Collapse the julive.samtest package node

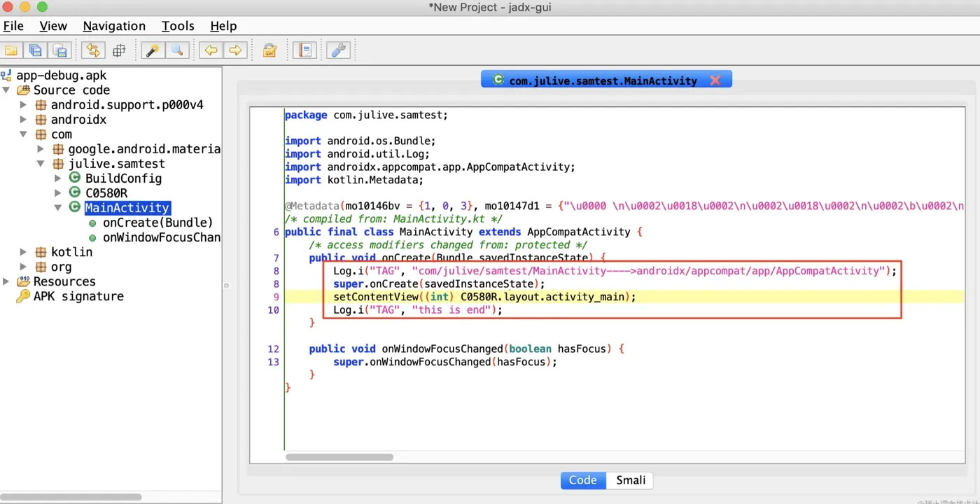[41, 164]
